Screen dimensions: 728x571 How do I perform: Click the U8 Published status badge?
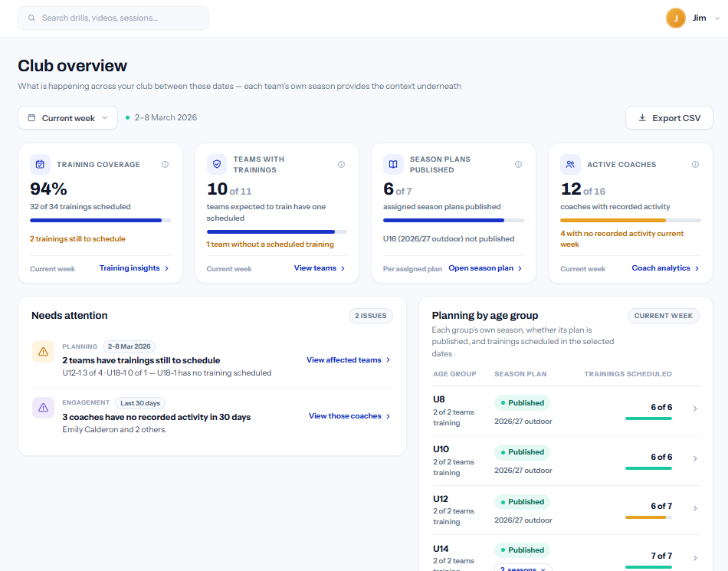click(x=523, y=403)
